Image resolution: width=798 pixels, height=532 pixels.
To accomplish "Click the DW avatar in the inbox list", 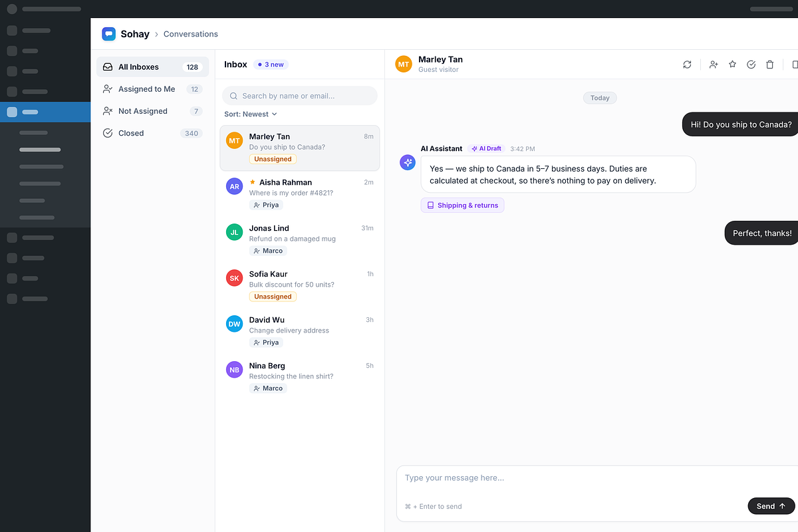I will pyautogui.click(x=234, y=324).
